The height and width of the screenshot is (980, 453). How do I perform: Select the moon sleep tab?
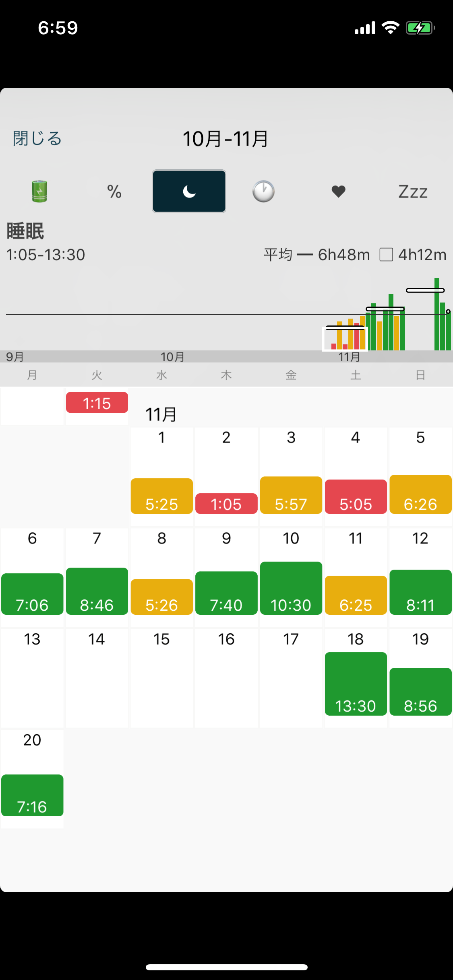(189, 191)
